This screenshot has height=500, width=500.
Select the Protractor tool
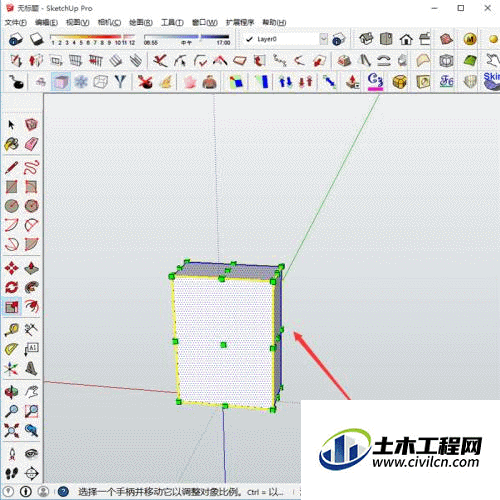click(11, 349)
